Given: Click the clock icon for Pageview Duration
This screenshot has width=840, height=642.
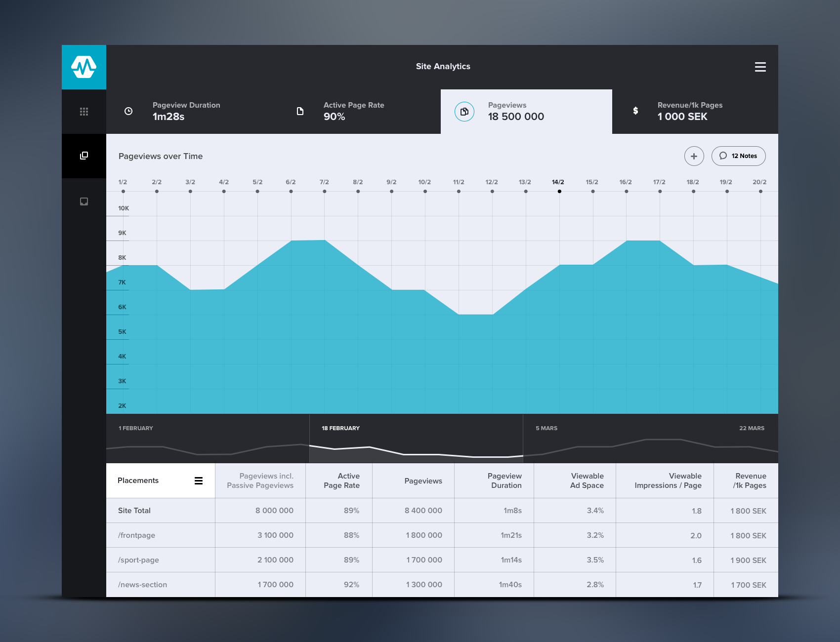Looking at the screenshot, I should 128,112.
